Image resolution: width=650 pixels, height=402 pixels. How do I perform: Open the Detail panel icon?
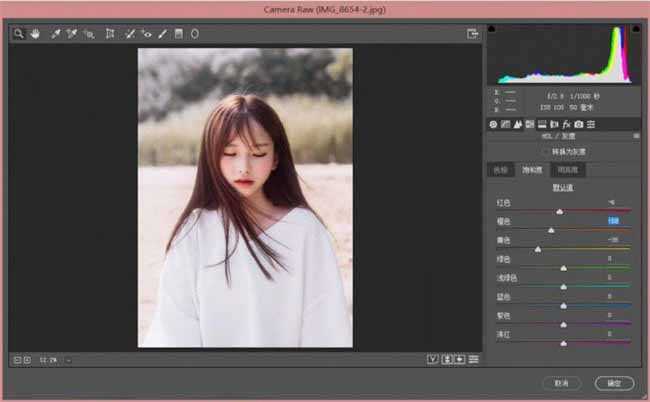click(518, 124)
